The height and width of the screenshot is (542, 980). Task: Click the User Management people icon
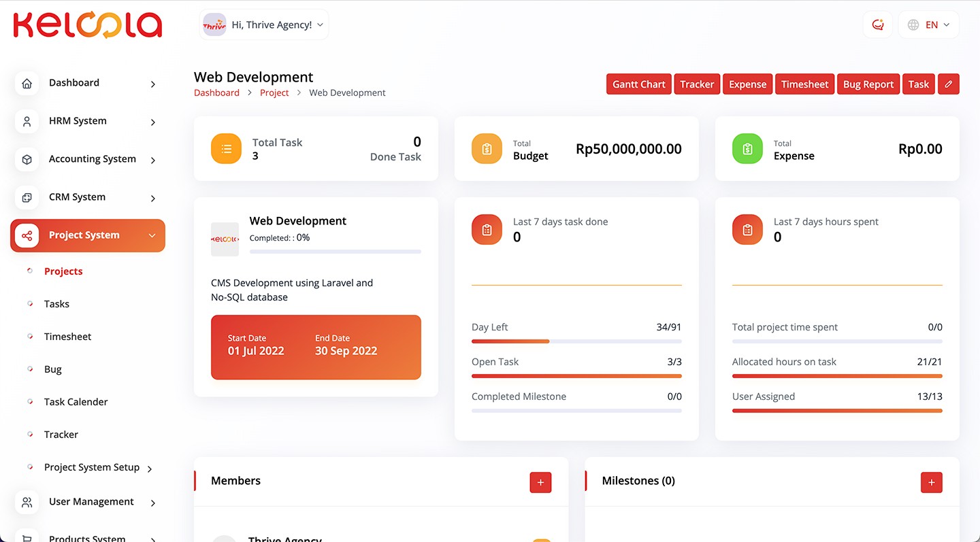click(27, 503)
